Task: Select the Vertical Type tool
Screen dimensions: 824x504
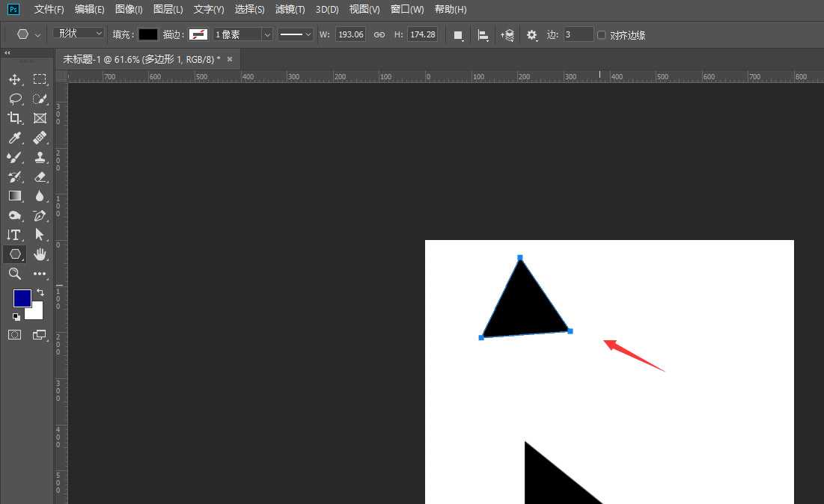Action: coord(14,235)
